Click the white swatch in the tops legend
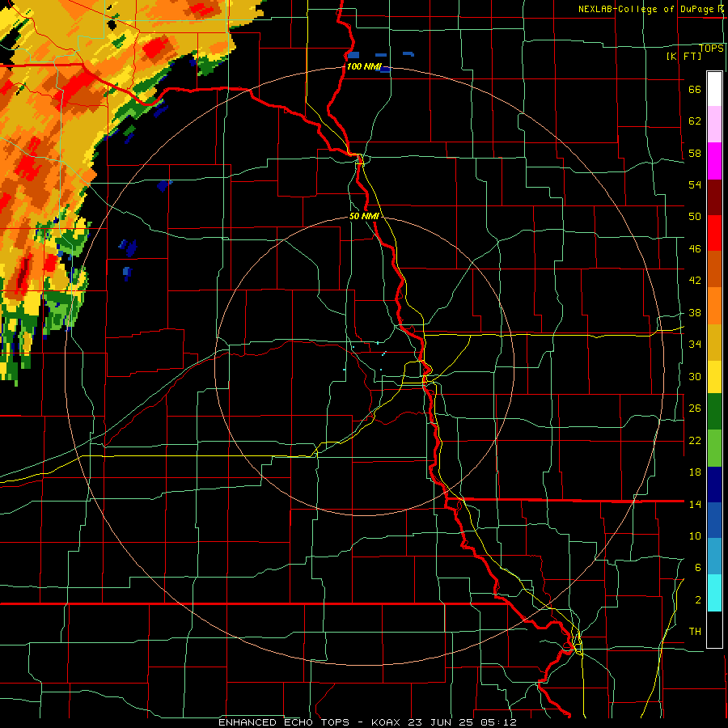This screenshot has height=728, width=728. 714,89
